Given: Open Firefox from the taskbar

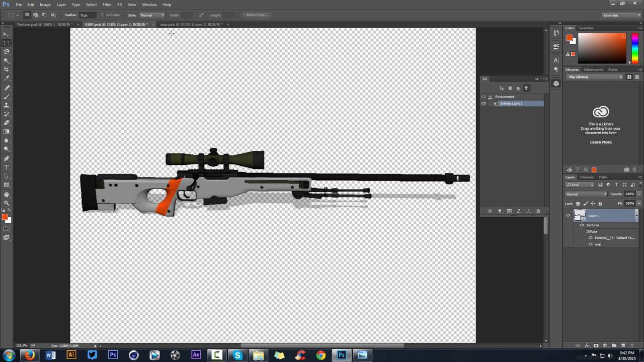Looking at the screenshot, I should click(x=30, y=355).
